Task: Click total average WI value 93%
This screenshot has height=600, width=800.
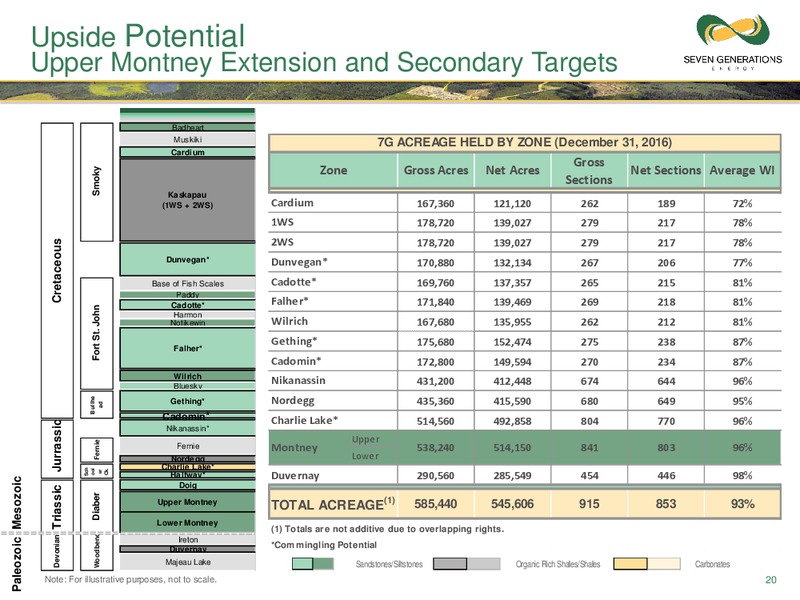Action: (742, 504)
